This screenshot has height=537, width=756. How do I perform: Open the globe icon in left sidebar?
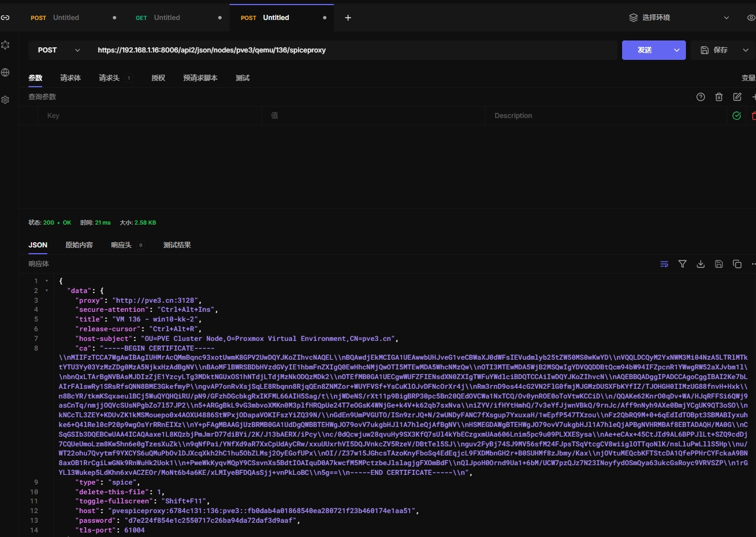point(6,72)
